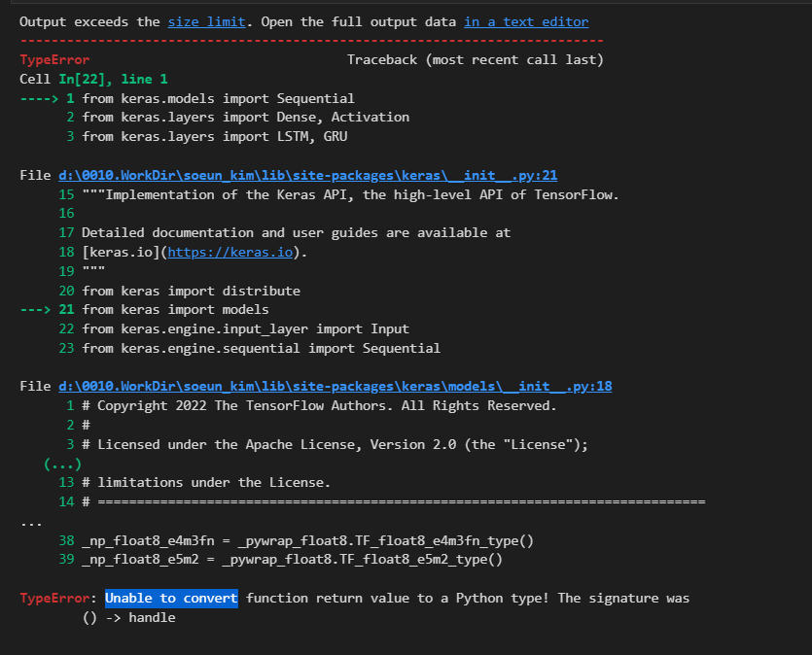This screenshot has height=655, width=812.
Task: Click the highlighted 'Unable to convert' text
Action: click(x=171, y=598)
